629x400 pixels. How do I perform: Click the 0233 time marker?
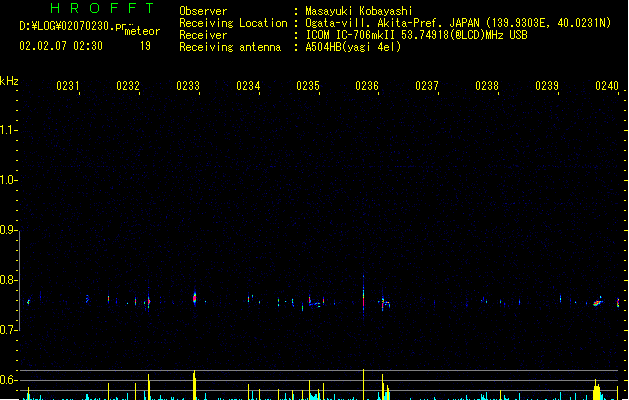(x=188, y=86)
